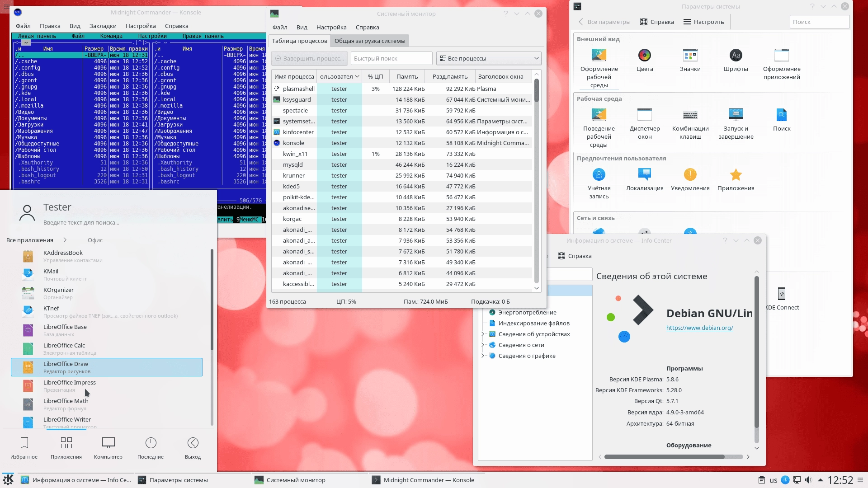The width and height of the screenshot is (868, 488).
Task: Click launcher search text field
Action: click(x=81, y=223)
